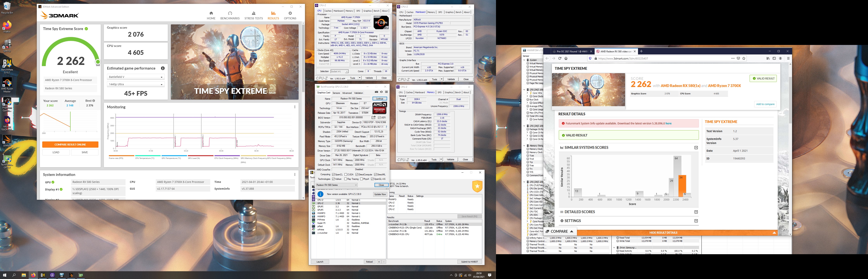Image resolution: width=868 pixels, height=279 pixels.
Task: Toggle OpenCL checkbox in GPU-Z
Action: point(333,175)
